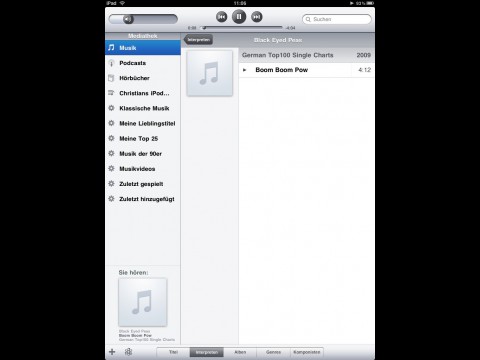Focus the Suchen search field
Screen dimensions: 480x360
coord(337,19)
